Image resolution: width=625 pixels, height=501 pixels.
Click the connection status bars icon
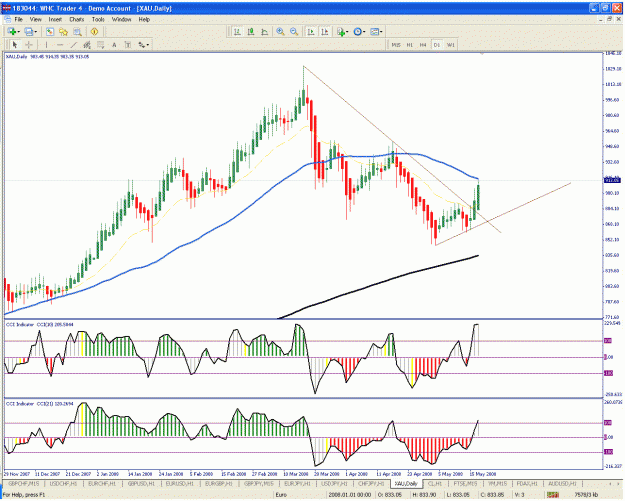click(552, 495)
